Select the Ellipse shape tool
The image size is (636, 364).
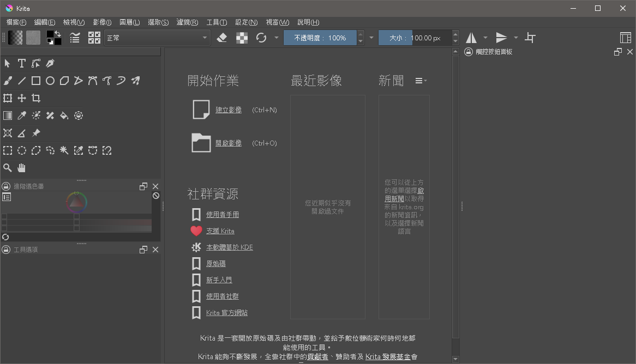coord(50,81)
